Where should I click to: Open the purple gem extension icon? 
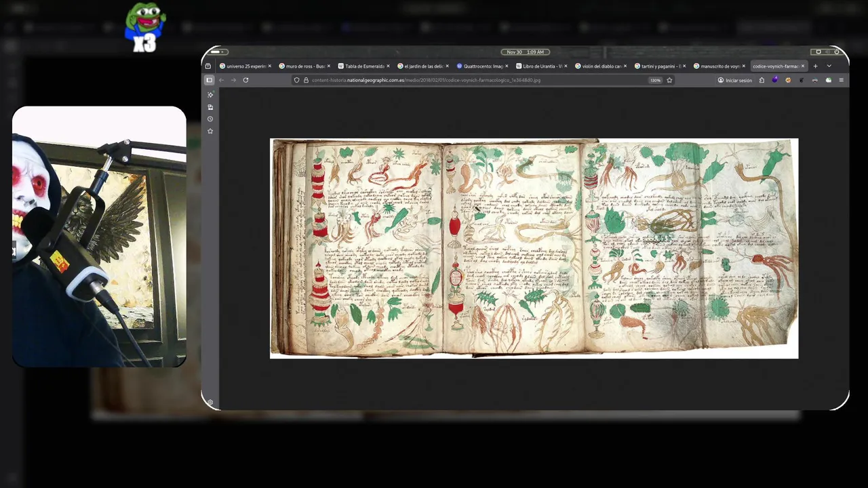pyautogui.click(x=775, y=80)
